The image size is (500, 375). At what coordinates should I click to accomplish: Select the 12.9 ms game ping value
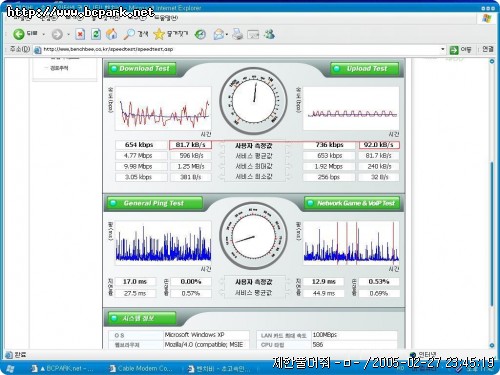tap(323, 282)
